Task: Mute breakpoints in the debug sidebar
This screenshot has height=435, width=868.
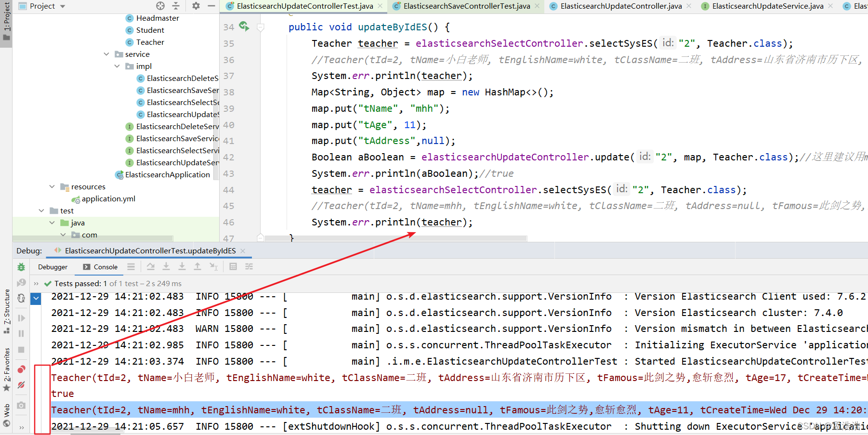Action: (21, 385)
